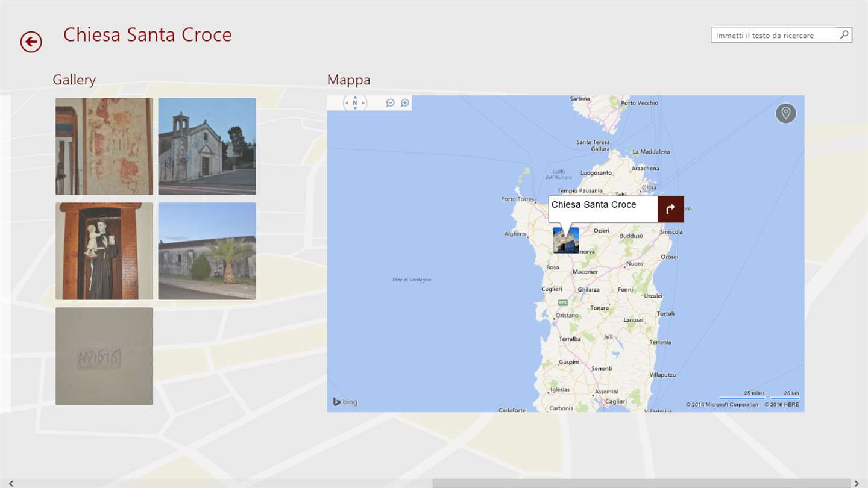Zoom in the map with plus icon
Image resolution: width=868 pixels, height=488 pixels.
point(405,103)
